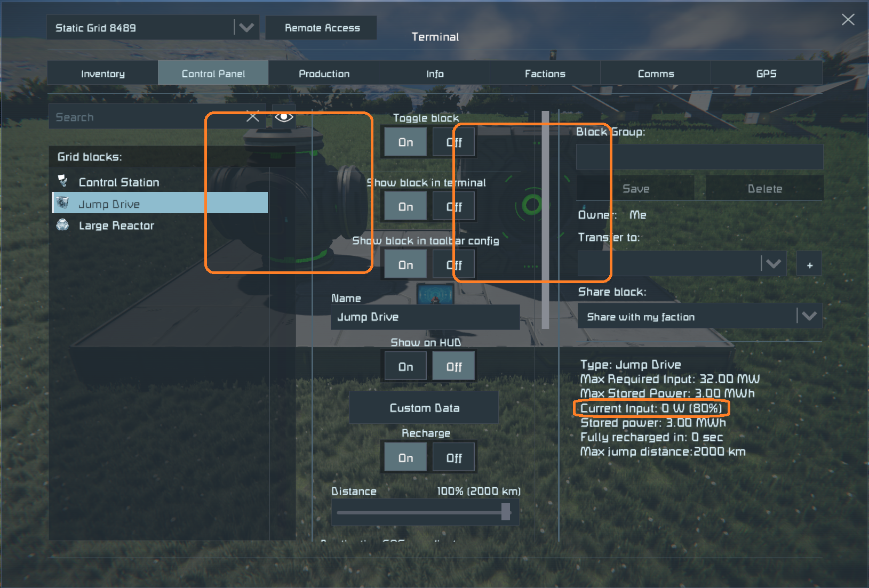This screenshot has height=588, width=869.
Task: Click the Remote Access button
Action: 322,28
